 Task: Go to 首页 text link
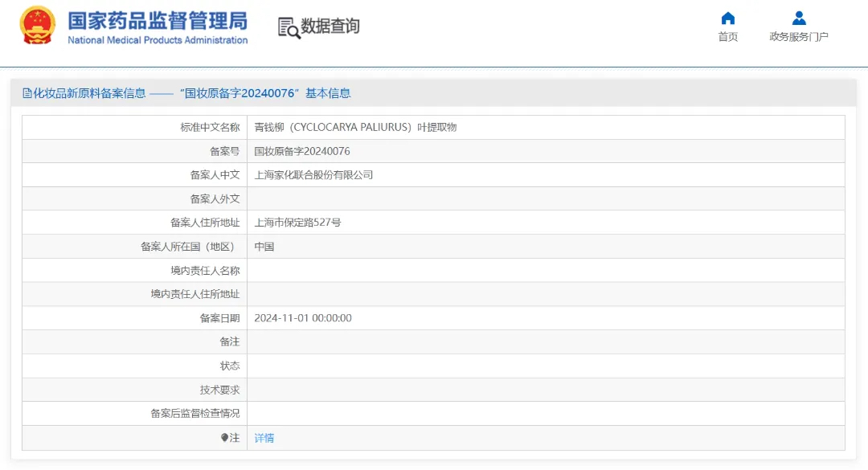click(x=728, y=36)
